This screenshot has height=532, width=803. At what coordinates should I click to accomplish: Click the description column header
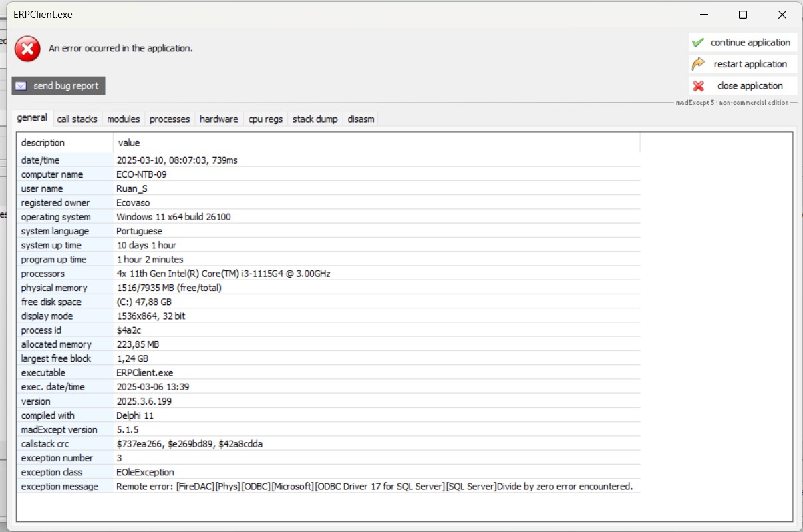pos(43,142)
